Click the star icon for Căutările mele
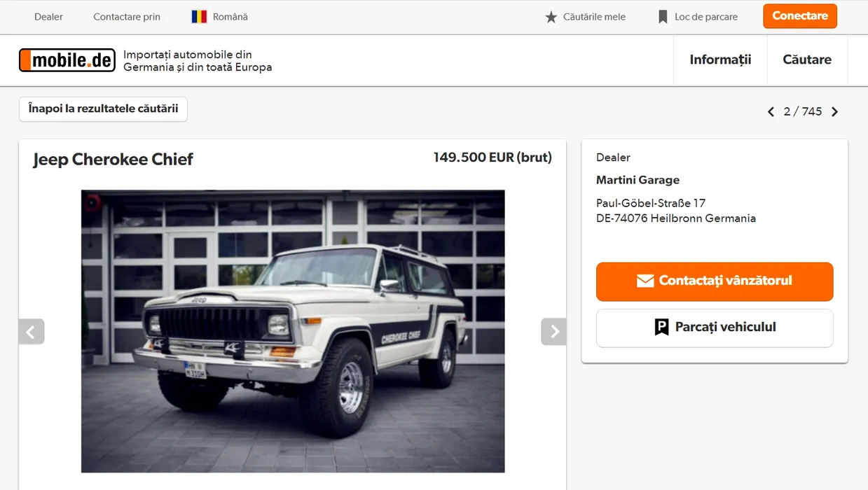The width and height of the screenshot is (868, 490). pyautogui.click(x=551, y=17)
